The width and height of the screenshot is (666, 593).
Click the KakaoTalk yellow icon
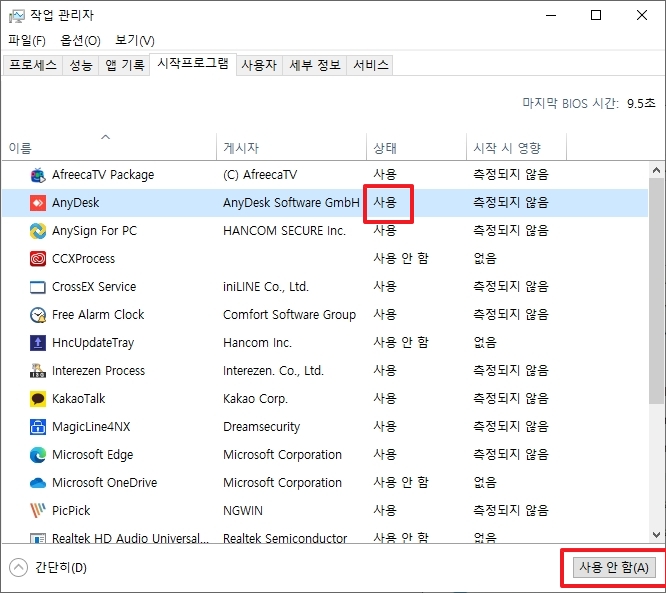(38, 399)
